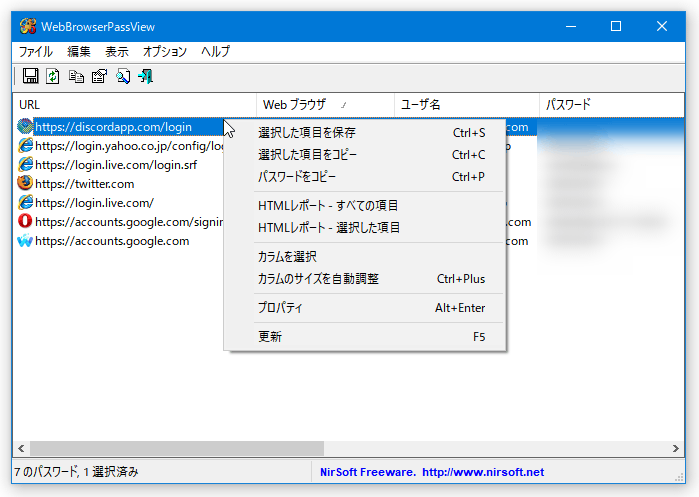Close the WebBrowserPassView window
699x497 pixels.
pos(662,26)
